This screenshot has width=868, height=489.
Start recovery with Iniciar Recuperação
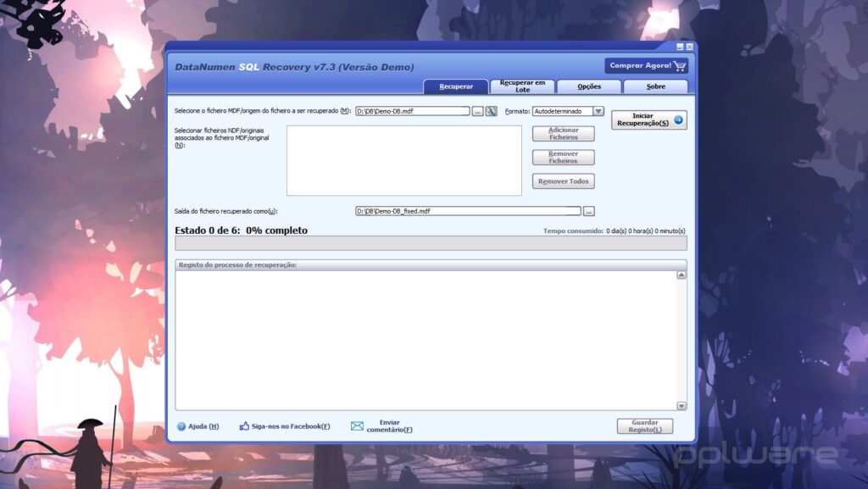click(x=644, y=119)
